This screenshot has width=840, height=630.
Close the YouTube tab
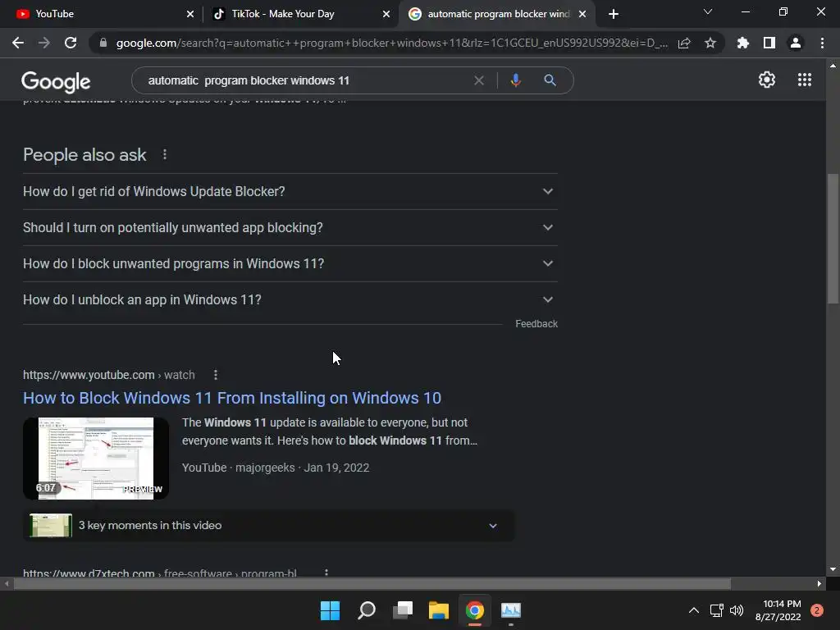[190, 14]
